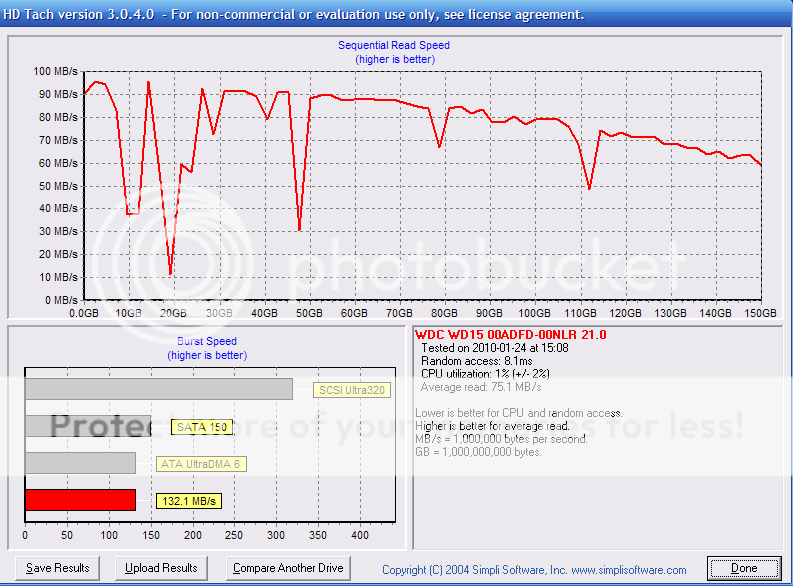793x586 pixels.
Task: Click the Random access: 8.1ms value
Action: point(476,361)
